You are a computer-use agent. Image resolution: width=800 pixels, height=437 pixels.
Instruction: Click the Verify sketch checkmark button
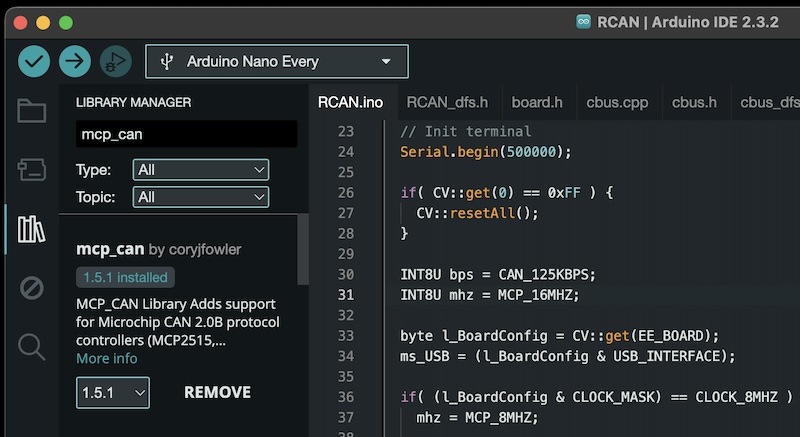point(34,61)
